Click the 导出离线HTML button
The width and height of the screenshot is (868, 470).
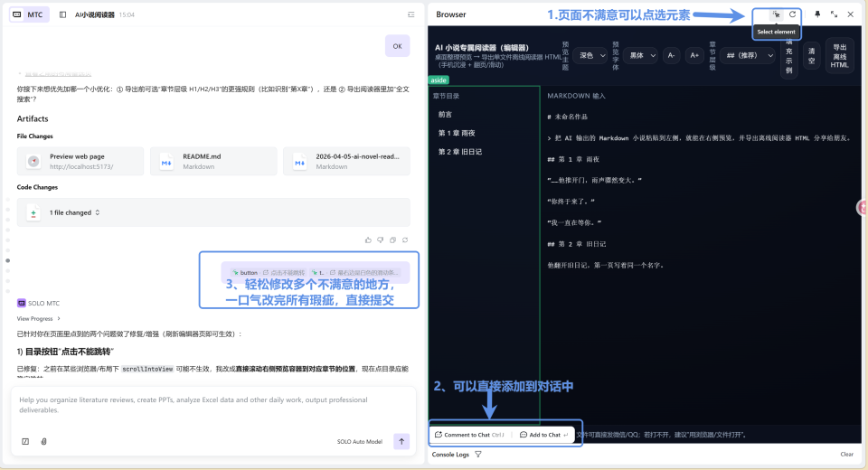pos(839,56)
